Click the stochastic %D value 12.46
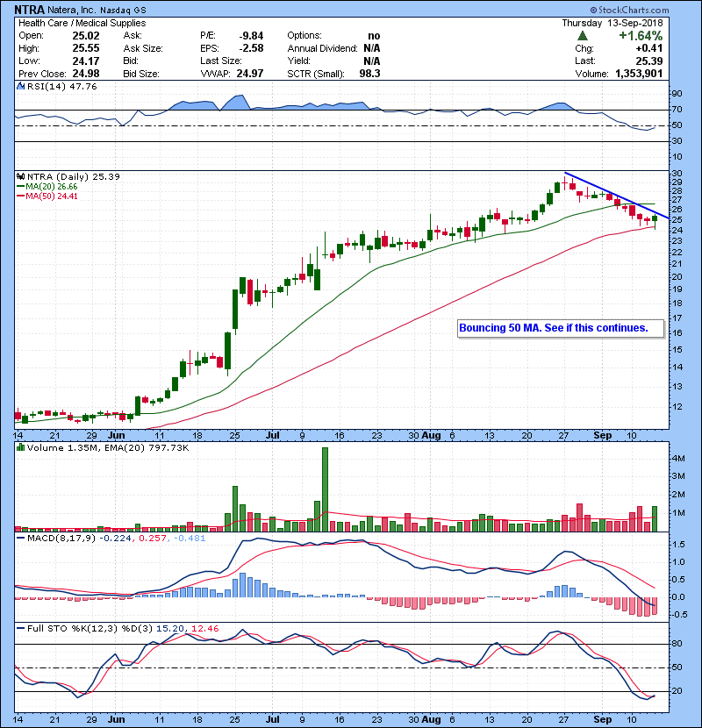The height and width of the screenshot is (728, 702). tap(204, 629)
